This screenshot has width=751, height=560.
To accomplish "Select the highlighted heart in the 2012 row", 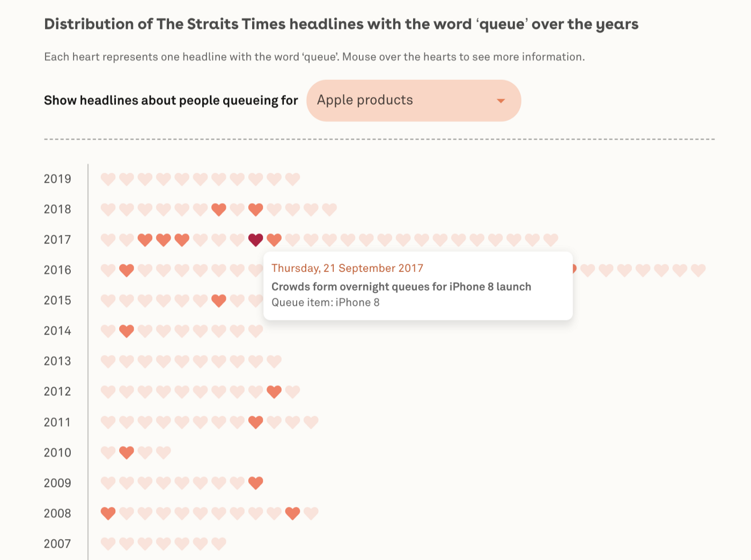I will click(x=274, y=392).
